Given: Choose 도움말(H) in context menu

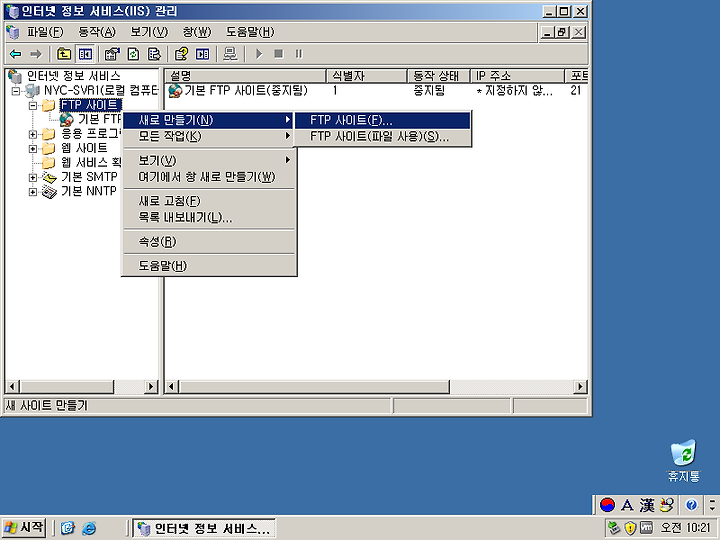Looking at the screenshot, I should click(x=208, y=265).
